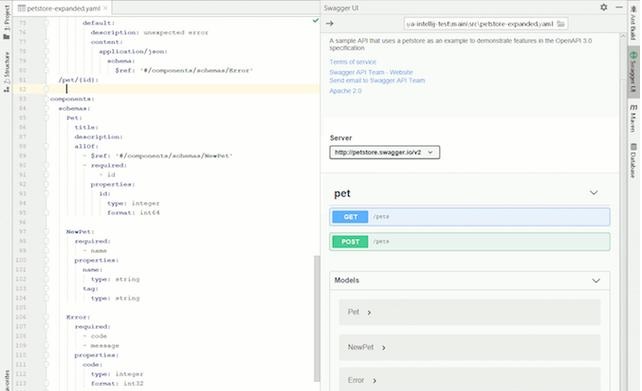Open the Structure tool window
Viewport: 642px width, 391px height.
(x=7, y=72)
